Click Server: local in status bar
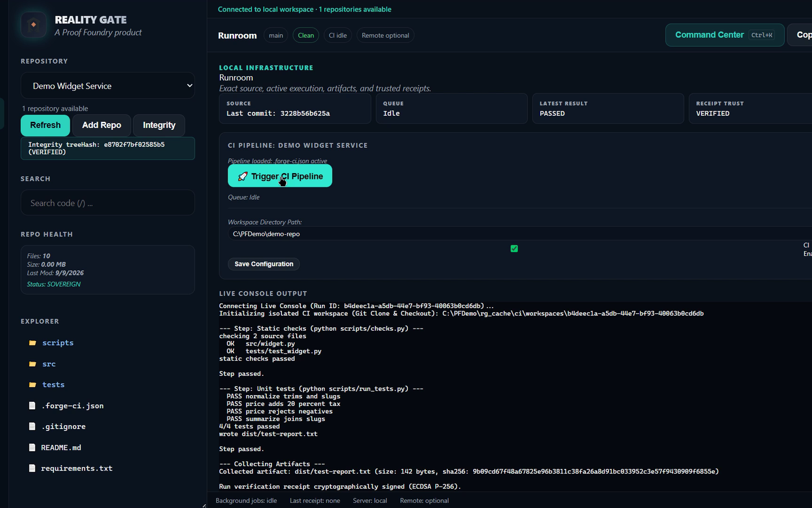Image resolution: width=812 pixels, height=508 pixels. click(x=370, y=501)
